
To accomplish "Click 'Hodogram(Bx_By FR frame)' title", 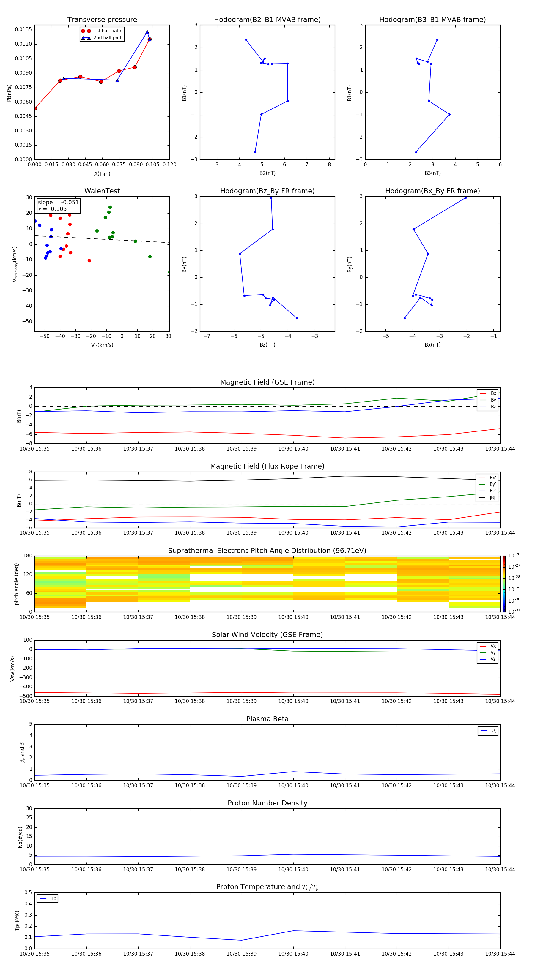I will [432, 191].
